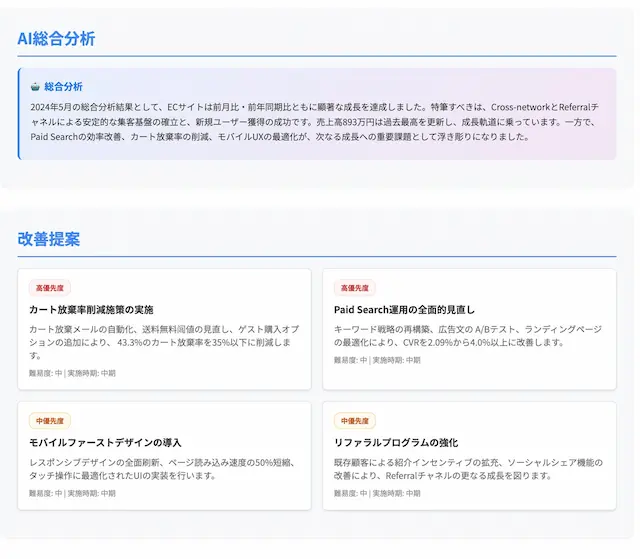Screen dimensions: 640x559
Task: Open the カート放棄率削減施策の実施 card title
Action: tap(91, 310)
